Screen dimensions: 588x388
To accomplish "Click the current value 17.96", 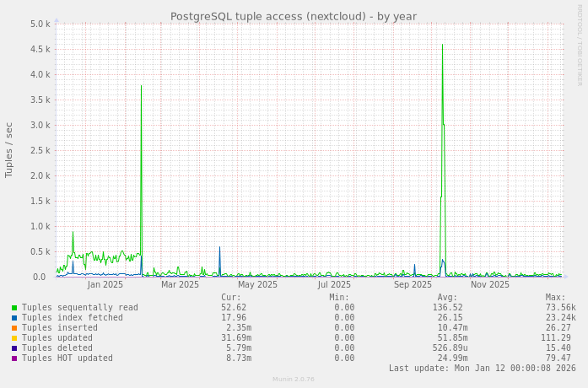I will tap(234, 317).
